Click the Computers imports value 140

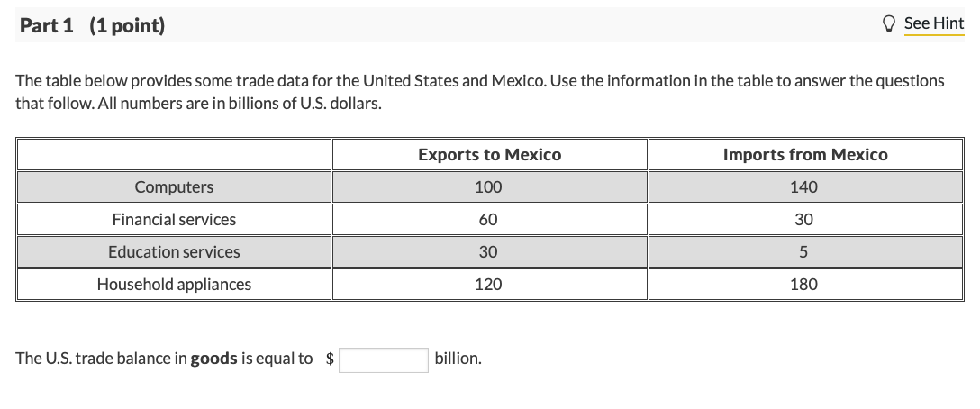[803, 187]
